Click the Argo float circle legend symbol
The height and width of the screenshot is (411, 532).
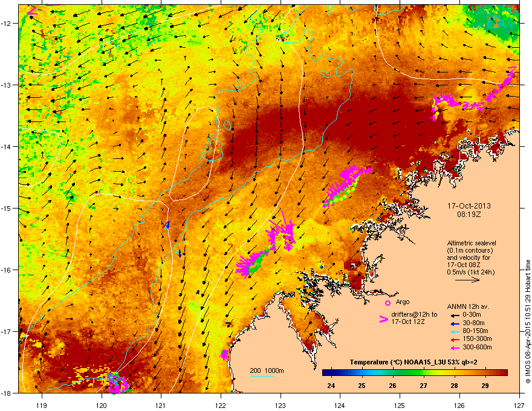(388, 302)
